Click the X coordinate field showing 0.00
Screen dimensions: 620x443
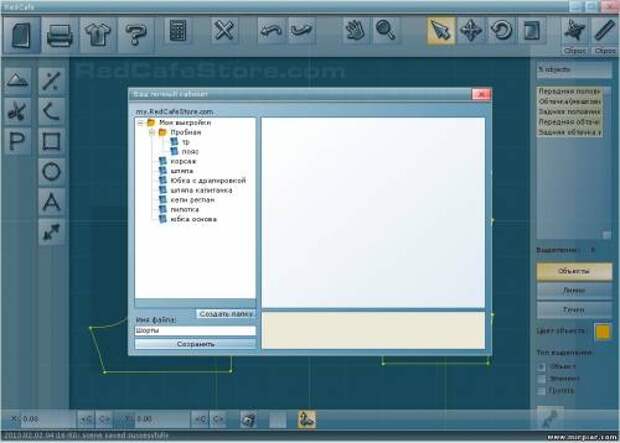(47, 419)
